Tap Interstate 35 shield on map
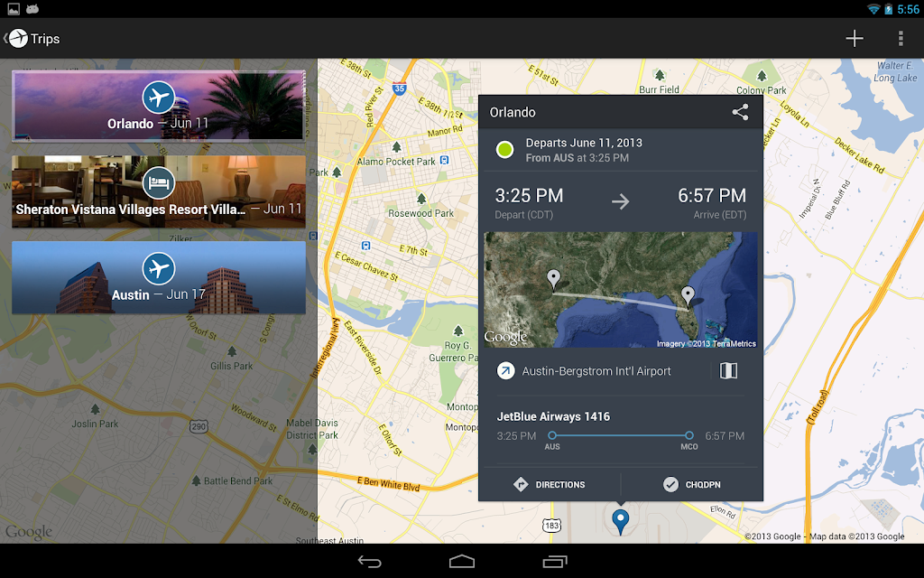Screen dimensions: 924x578 [400, 89]
